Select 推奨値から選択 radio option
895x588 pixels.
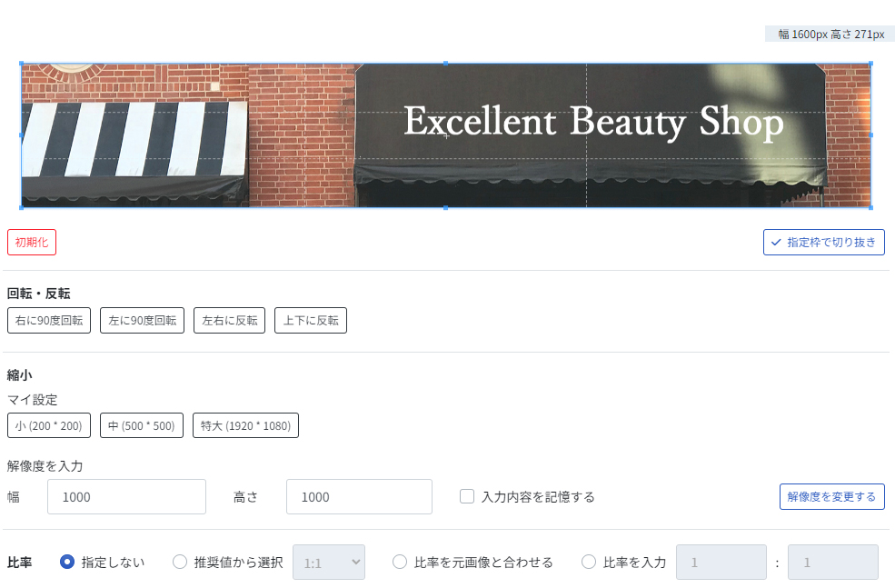(180, 562)
